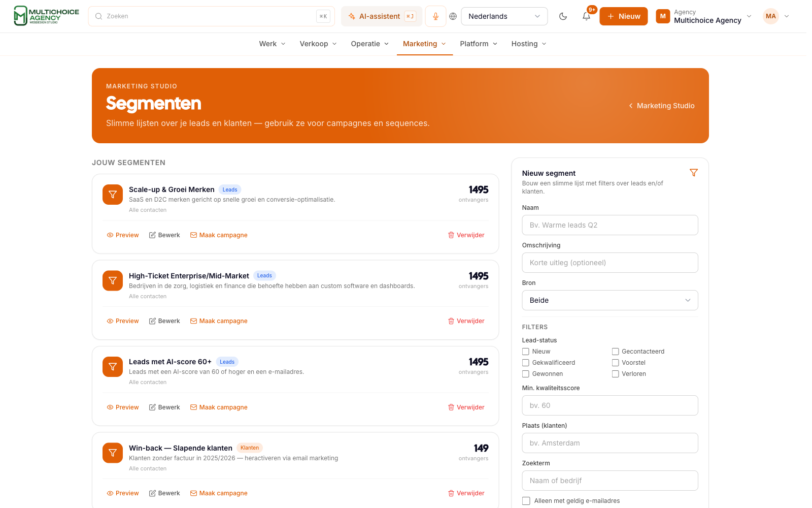Edit the Win-back Slapende klanten segment
Image resolution: width=812 pixels, height=508 pixels.
click(x=164, y=493)
